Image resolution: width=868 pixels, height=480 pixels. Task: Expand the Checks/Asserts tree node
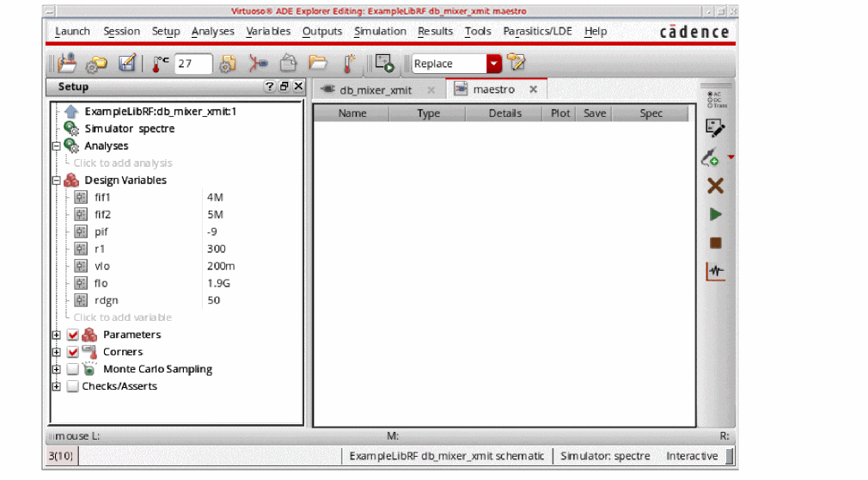pyautogui.click(x=57, y=386)
